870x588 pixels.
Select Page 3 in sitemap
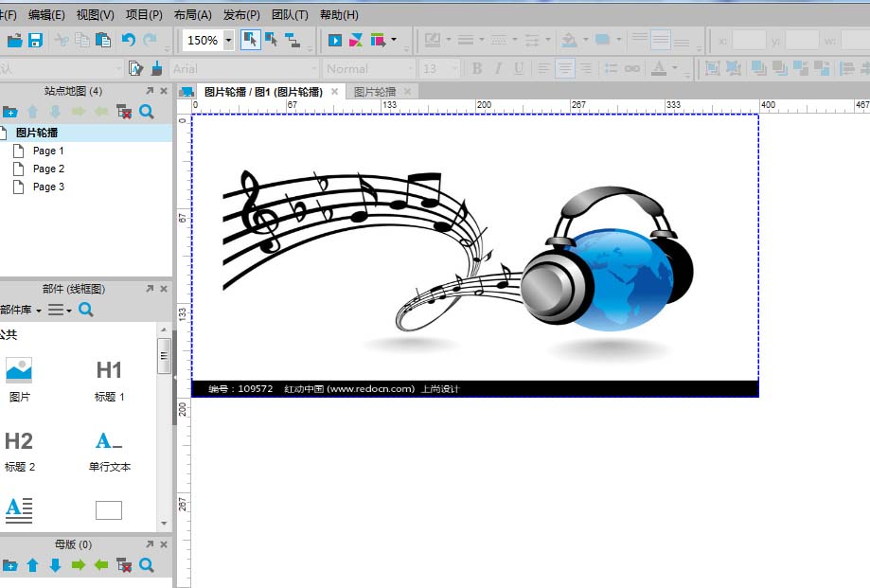48,187
